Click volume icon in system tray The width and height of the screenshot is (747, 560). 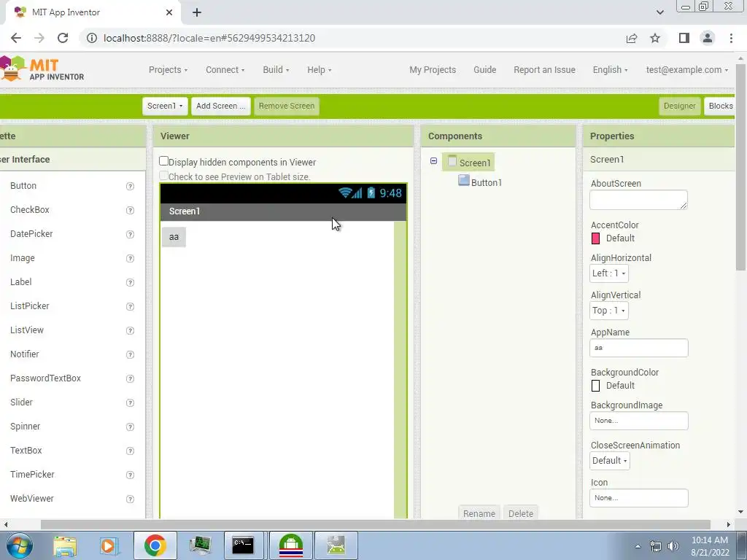(673, 546)
